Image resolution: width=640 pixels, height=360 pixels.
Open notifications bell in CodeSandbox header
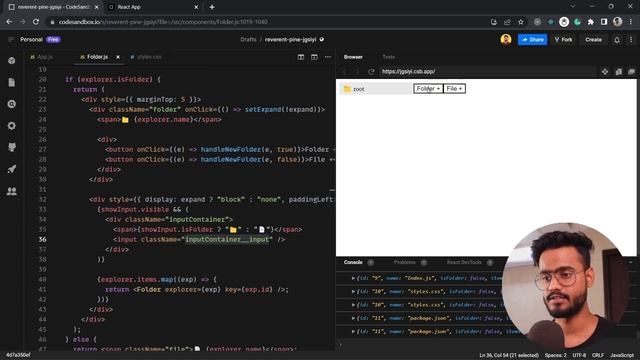tap(617, 40)
